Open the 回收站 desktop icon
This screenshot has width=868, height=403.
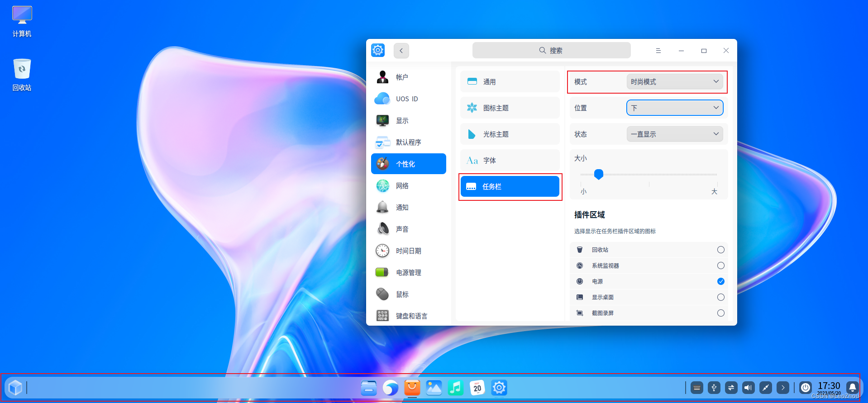pyautogui.click(x=22, y=75)
